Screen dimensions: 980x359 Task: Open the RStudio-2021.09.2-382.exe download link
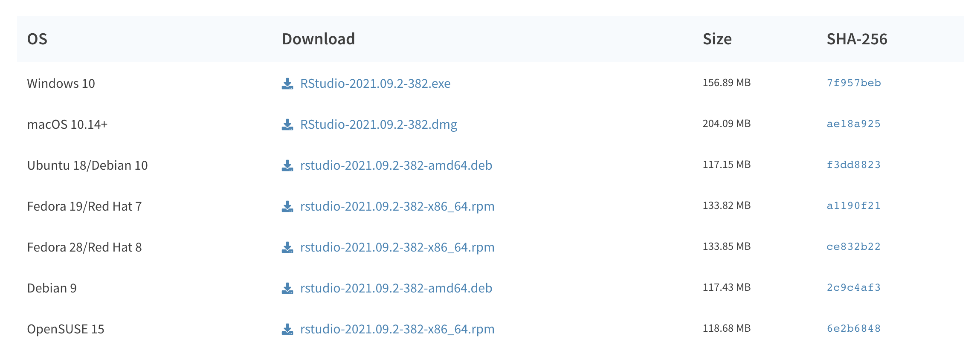375,84
